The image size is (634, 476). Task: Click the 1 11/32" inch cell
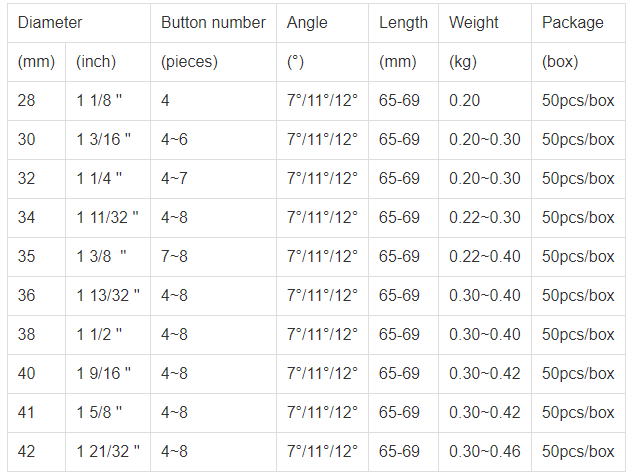tap(108, 218)
